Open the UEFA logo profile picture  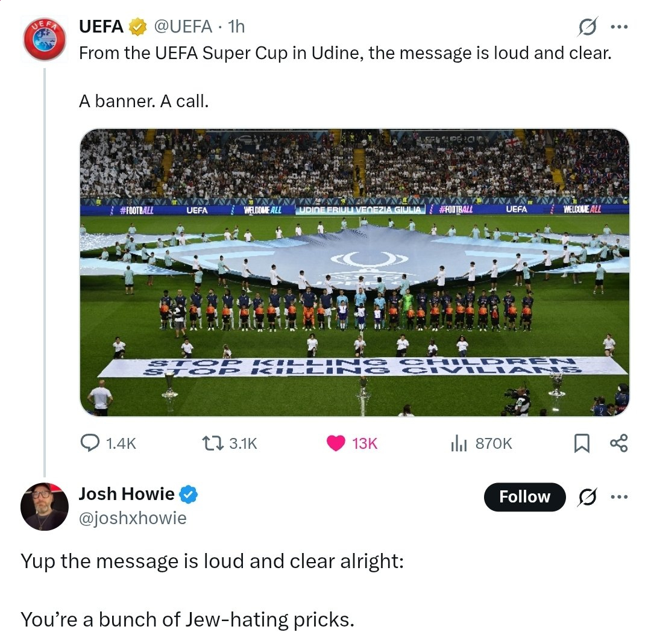(x=45, y=39)
